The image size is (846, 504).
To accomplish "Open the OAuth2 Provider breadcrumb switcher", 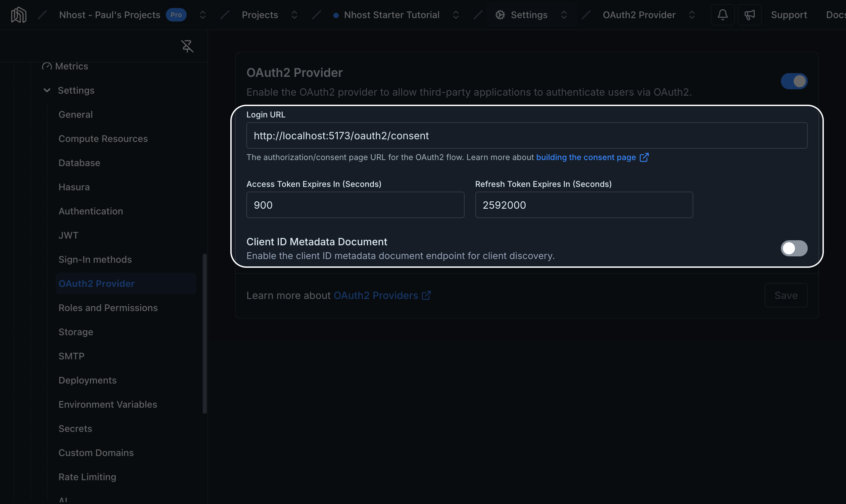I will [x=692, y=15].
